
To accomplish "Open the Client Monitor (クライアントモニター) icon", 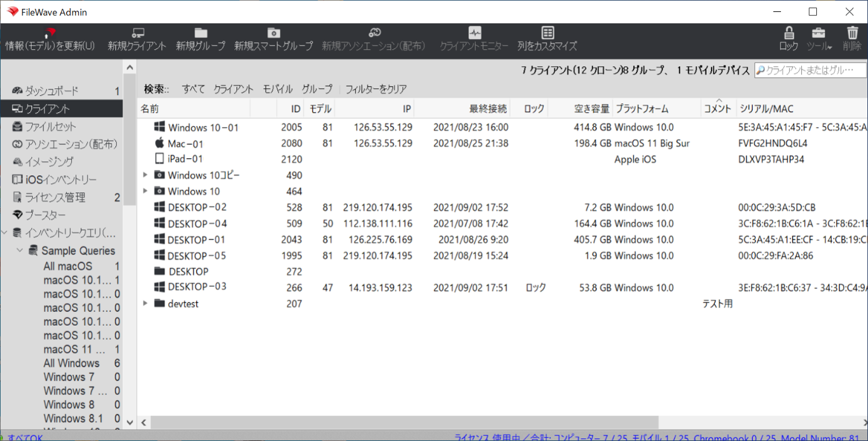I will [475, 33].
